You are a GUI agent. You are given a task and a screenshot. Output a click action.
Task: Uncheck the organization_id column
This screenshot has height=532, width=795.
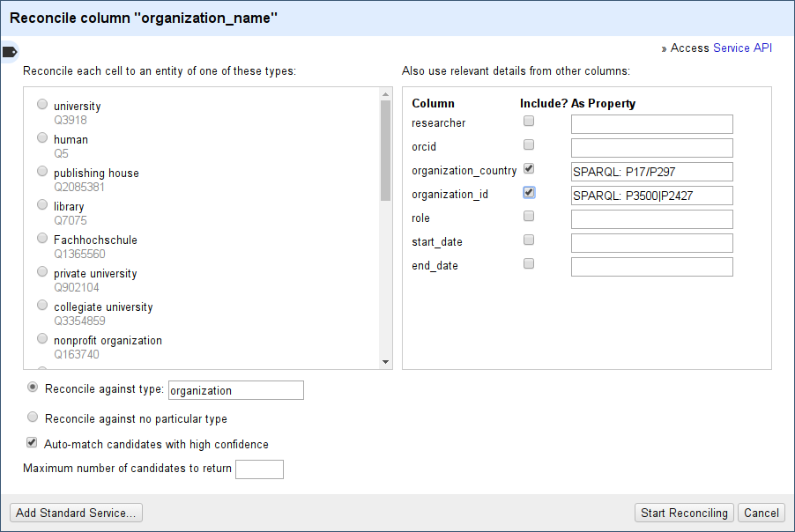pos(529,193)
